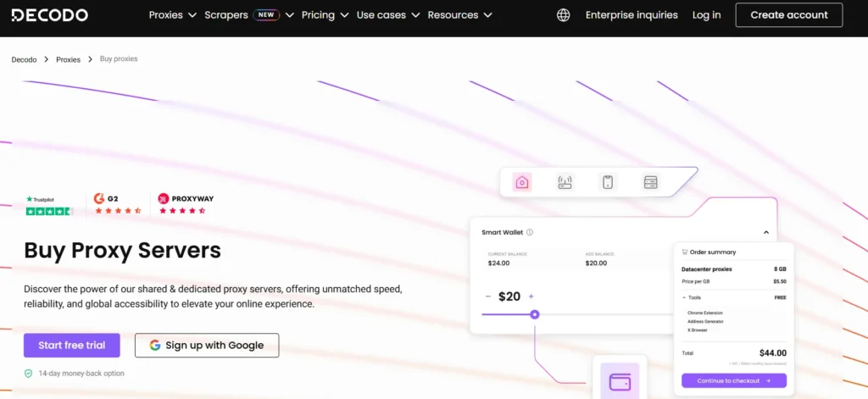Click Address Generator in tools list
The image size is (868, 399).
705,322
